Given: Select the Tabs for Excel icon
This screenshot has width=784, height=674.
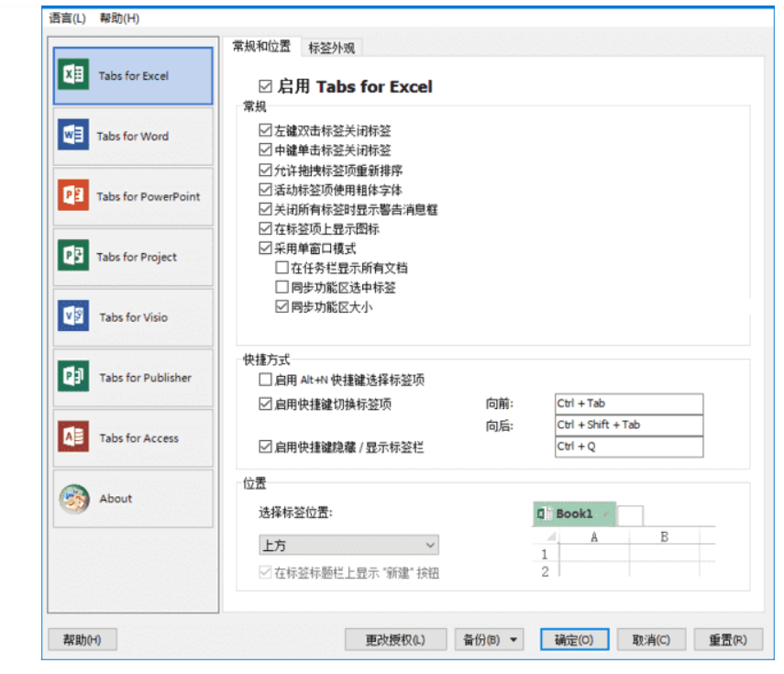Looking at the screenshot, I should pyautogui.click(x=73, y=74).
